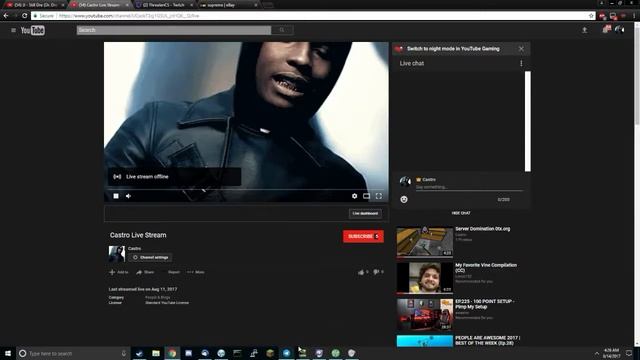640x360 pixels.
Task: Click the Cortana search box on taskbar
Action: point(73,353)
